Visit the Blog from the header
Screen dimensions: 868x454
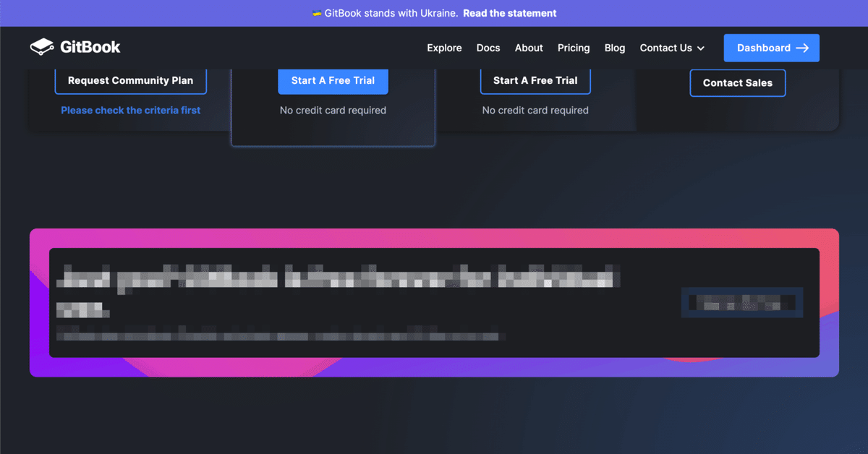point(615,48)
